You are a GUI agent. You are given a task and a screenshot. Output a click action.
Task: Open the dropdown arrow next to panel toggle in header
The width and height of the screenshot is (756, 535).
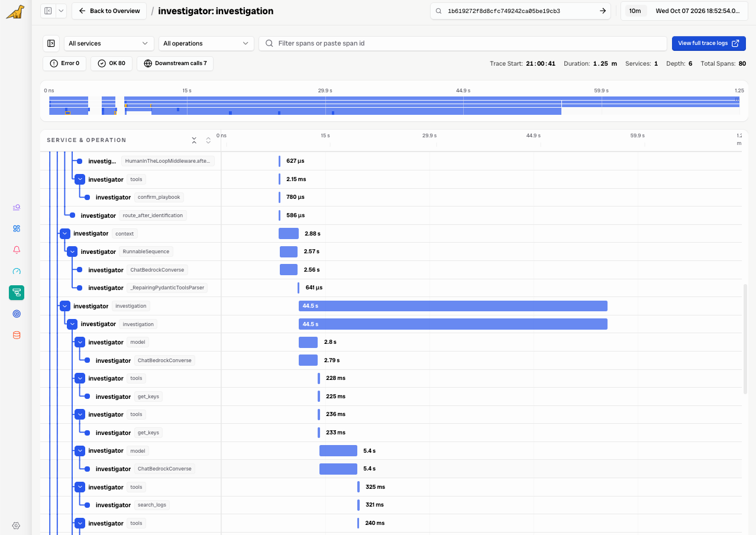[x=62, y=11]
